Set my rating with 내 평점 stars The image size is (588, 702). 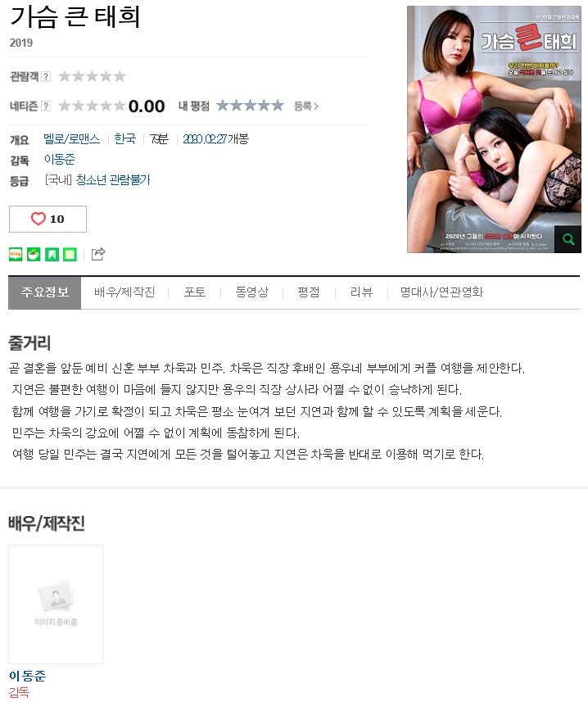pyautogui.click(x=250, y=106)
